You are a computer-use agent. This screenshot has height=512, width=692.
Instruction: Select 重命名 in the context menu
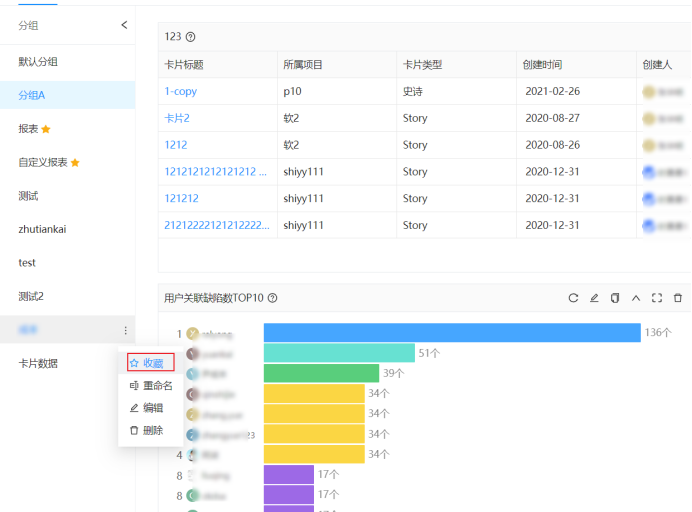click(x=151, y=385)
